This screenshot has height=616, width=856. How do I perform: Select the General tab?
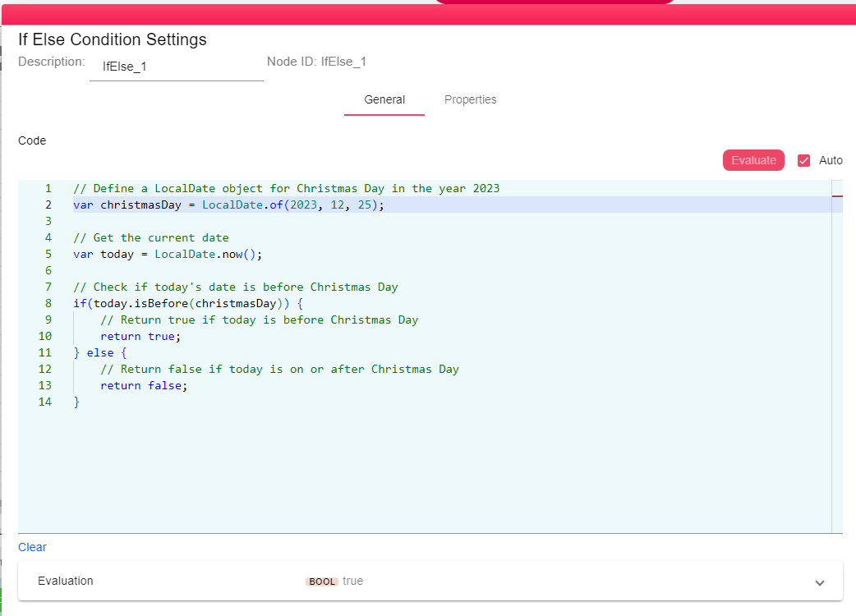pyautogui.click(x=384, y=99)
